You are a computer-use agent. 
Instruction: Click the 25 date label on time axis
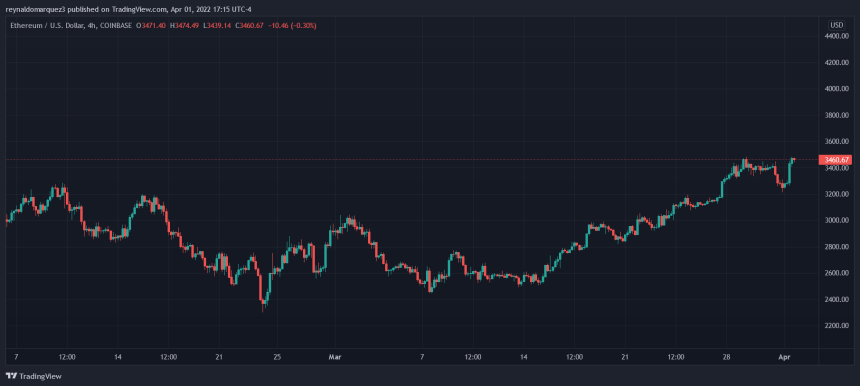tap(277, 357)
